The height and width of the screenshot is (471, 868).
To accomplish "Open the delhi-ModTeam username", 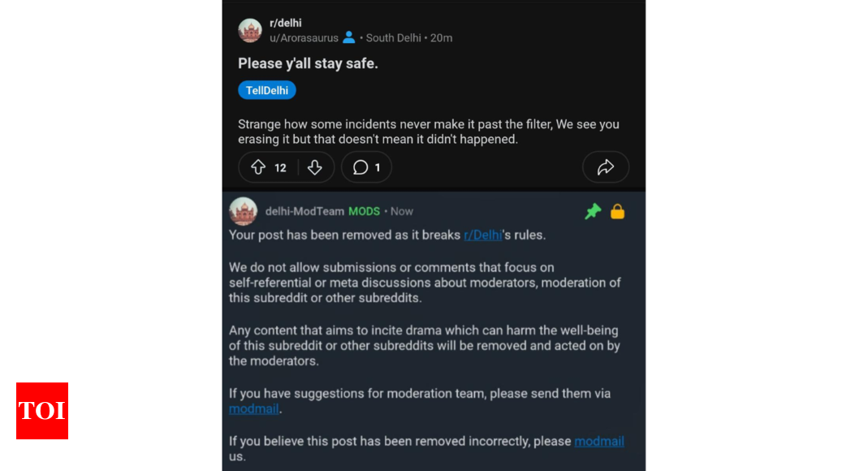I will point(304,211).
